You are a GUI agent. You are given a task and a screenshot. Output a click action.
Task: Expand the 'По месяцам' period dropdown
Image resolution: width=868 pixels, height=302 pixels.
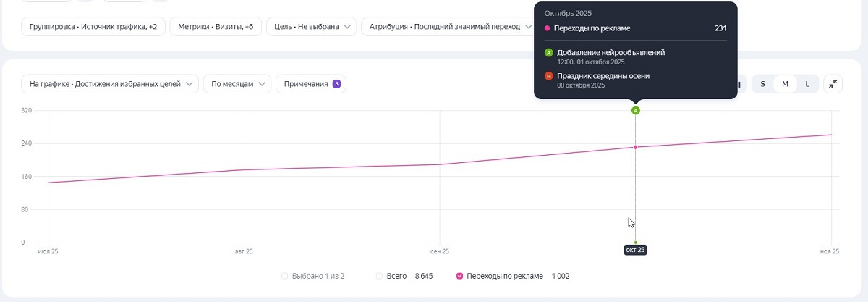(237, 84)
